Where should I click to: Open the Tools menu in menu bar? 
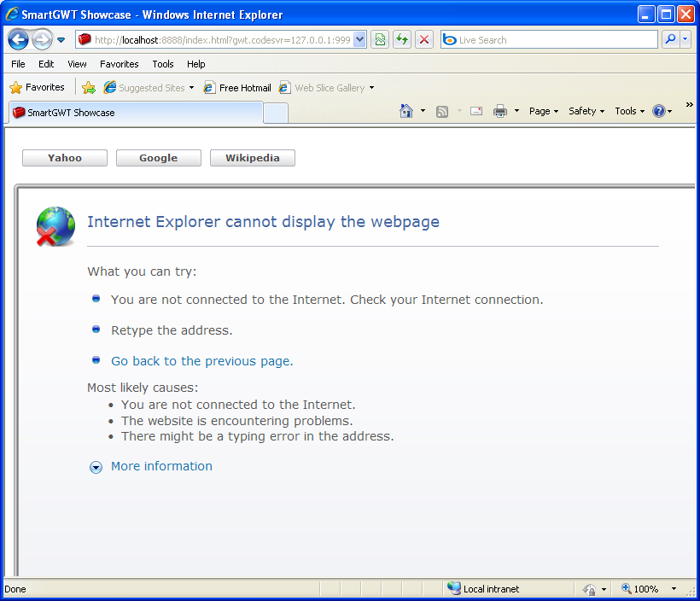click(x=163, y=64)
